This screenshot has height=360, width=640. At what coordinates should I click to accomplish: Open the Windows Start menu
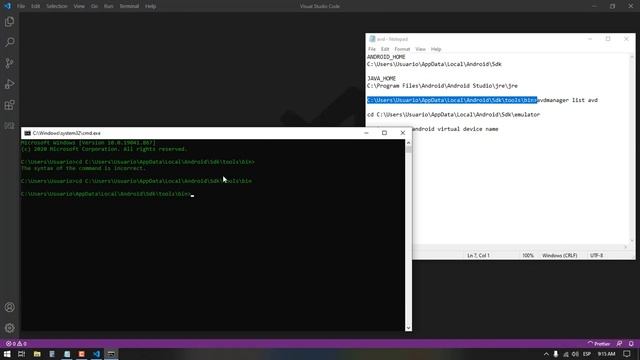point(7,354)
